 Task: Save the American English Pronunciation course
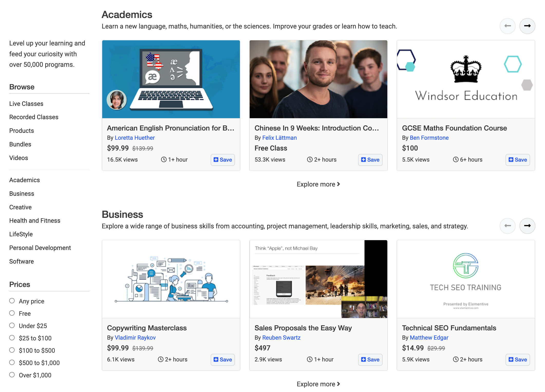pyautogui.click(x=223, y=160)
